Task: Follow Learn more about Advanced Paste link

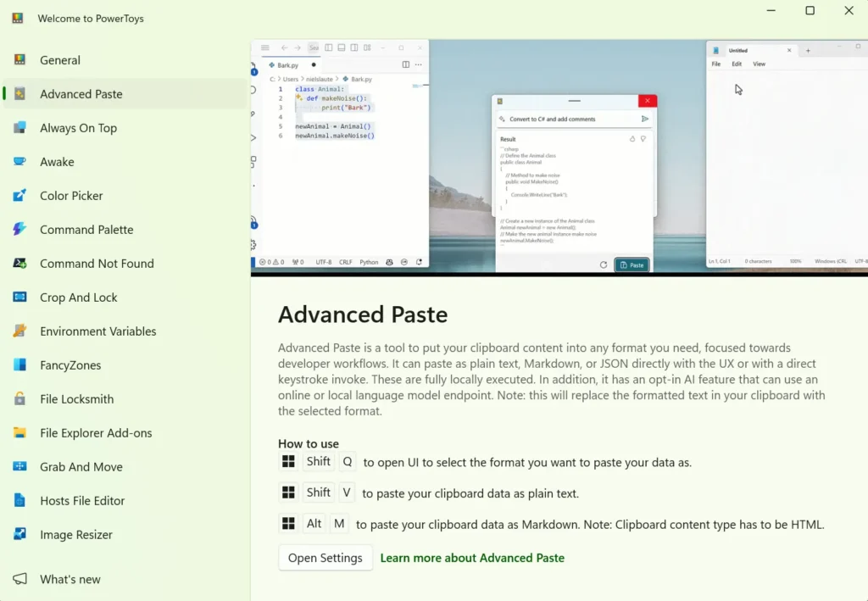Action: click(472, 558)
